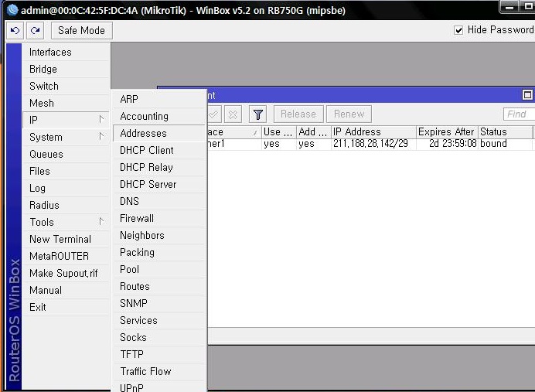The width and height of the screenshot is (535, 392).
Task: Toggle Safe Mode button
Action: (x=81, y=31)
